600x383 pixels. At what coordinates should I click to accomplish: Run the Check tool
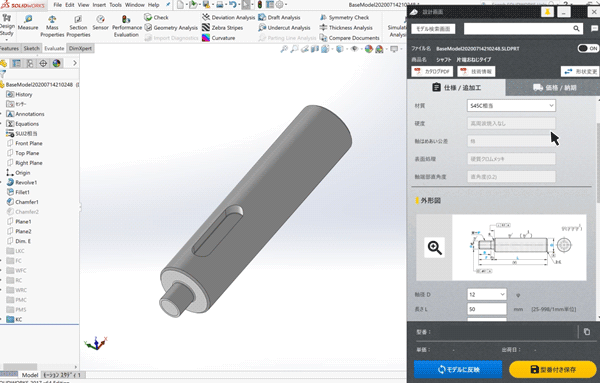pos(156,18)
